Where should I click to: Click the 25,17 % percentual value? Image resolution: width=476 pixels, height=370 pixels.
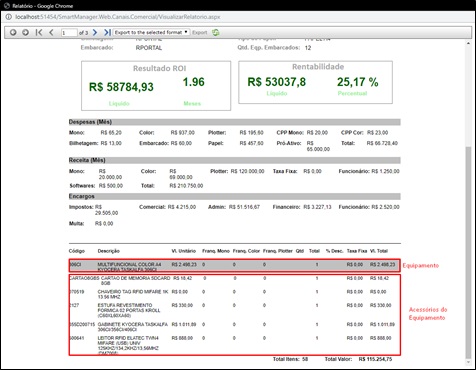(358, 82)
